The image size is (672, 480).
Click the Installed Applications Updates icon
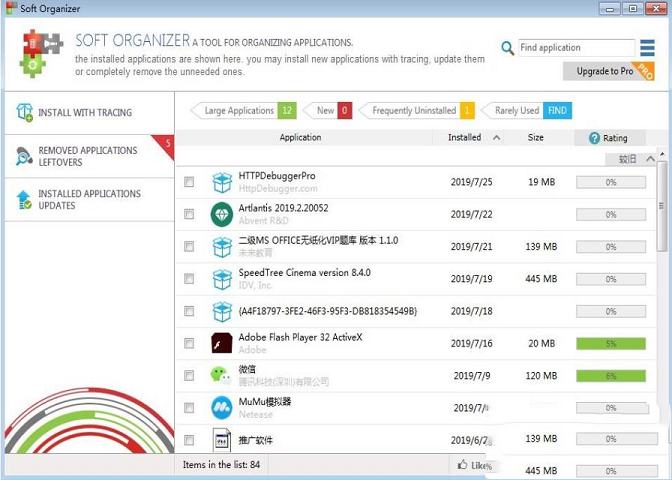tap(24, 200)
